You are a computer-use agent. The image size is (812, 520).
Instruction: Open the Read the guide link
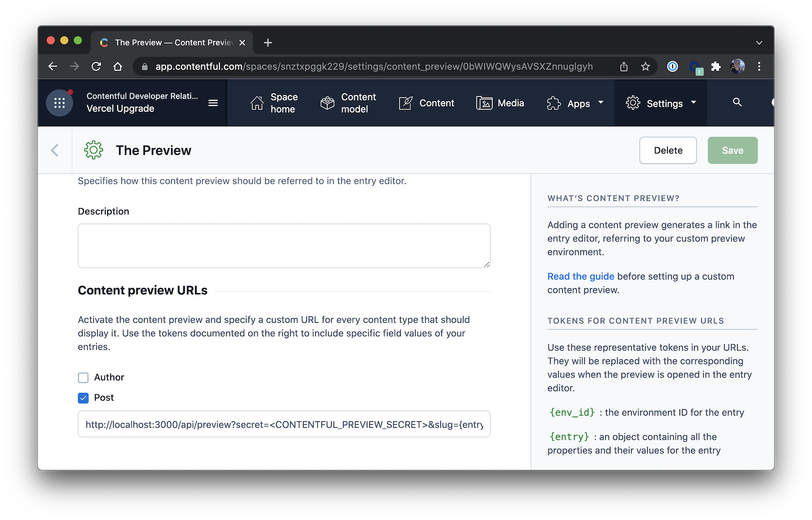click(x=580, y=276)
